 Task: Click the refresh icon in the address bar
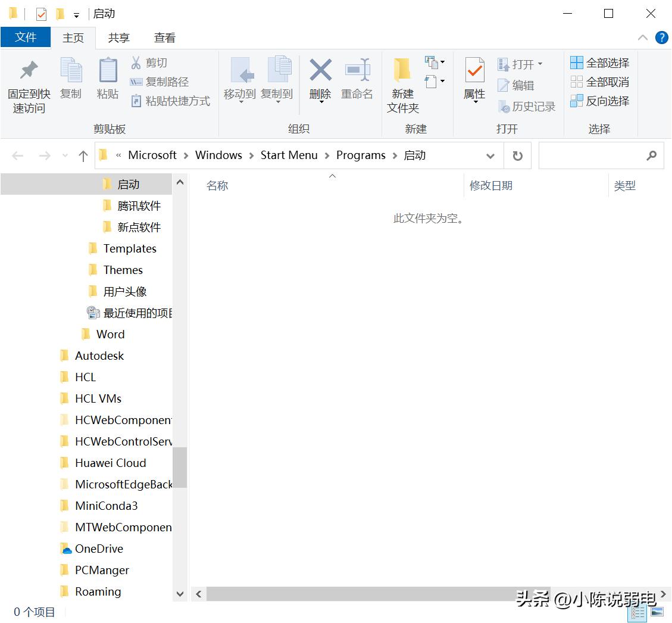[517, 155]
